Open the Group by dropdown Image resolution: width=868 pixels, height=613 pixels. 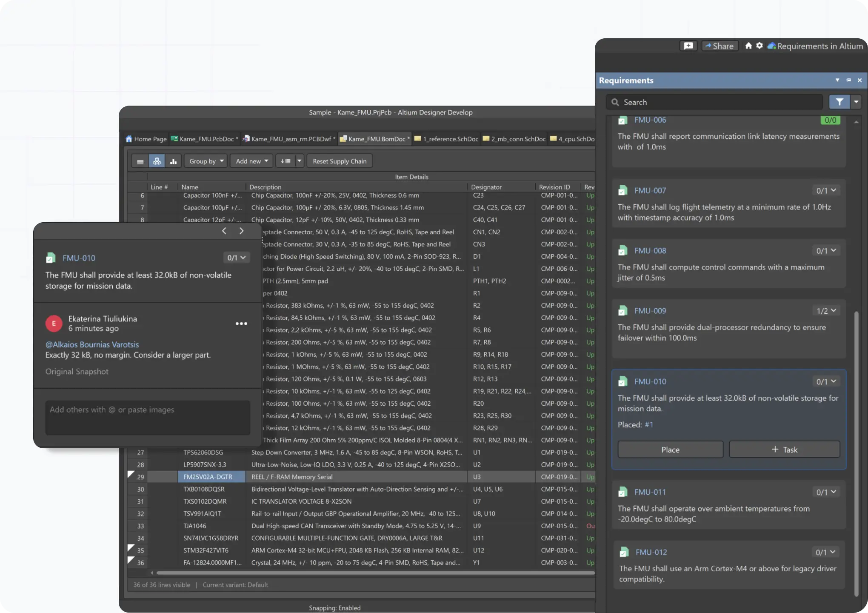click(206, 161)
